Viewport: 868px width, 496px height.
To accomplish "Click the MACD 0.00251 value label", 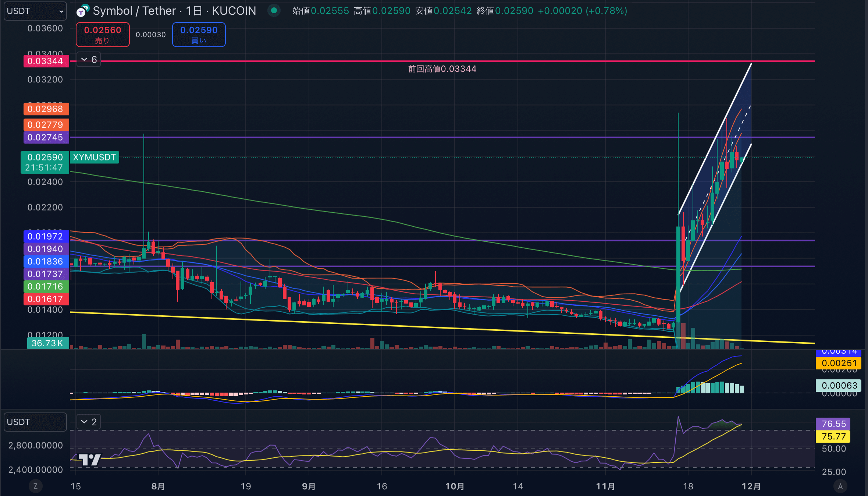I will click(x=839, y=363).
